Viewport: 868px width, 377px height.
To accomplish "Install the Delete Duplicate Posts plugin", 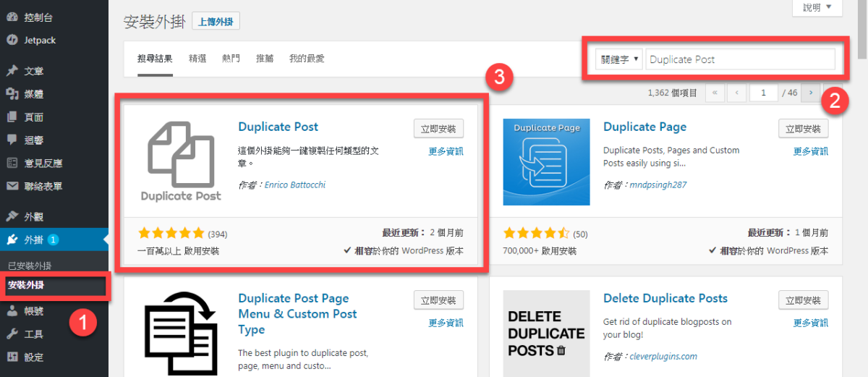I will point(804,300).
